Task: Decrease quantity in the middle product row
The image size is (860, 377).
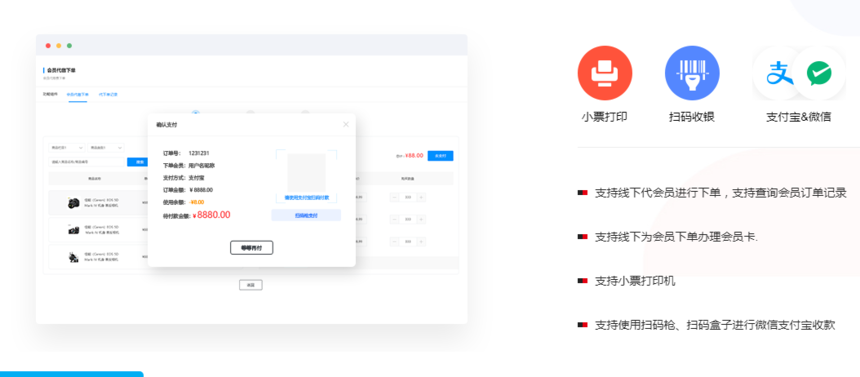Action: pyautogui.click(x=394, y=220)
